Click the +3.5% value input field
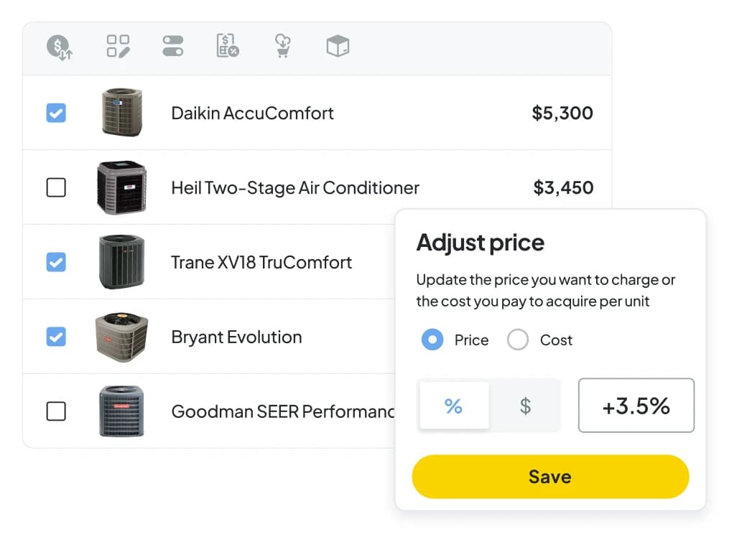Screen dimensions: 747x560 tap(636, 405)
